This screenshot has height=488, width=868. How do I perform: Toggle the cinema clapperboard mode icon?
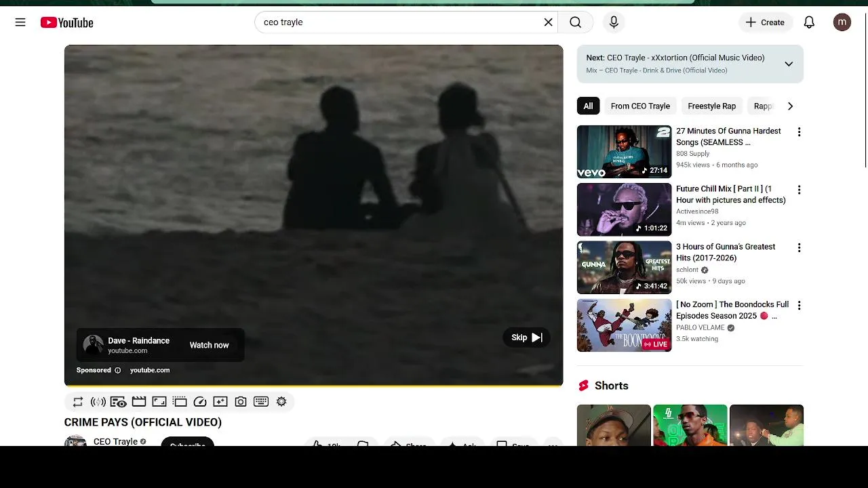(139, 402)
